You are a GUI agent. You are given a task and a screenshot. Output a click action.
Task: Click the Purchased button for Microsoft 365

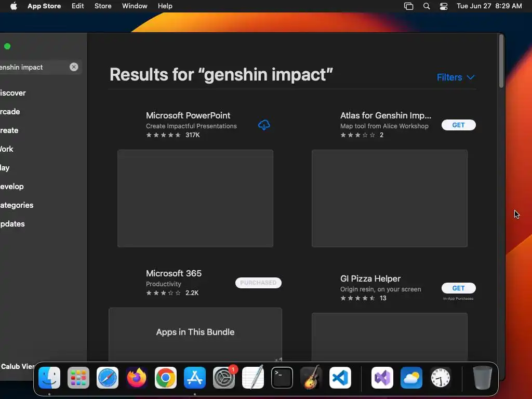coord(258,283)
